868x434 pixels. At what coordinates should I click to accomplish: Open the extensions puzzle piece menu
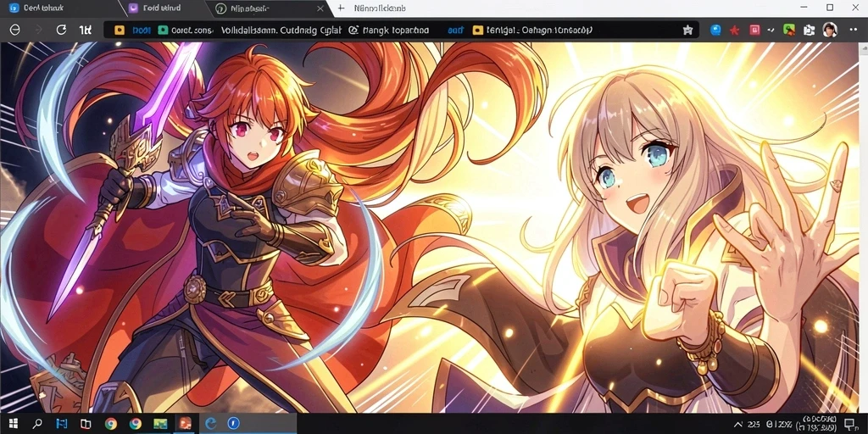point(810,30)
